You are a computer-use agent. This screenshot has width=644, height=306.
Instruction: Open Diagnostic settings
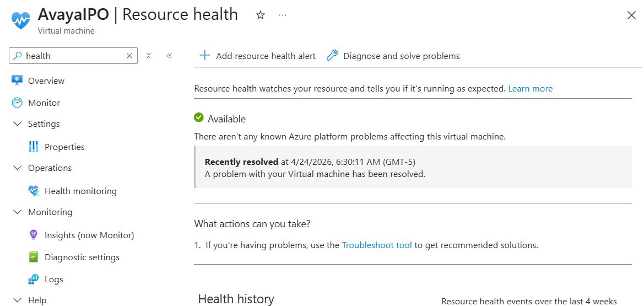[x=82, y=257]
